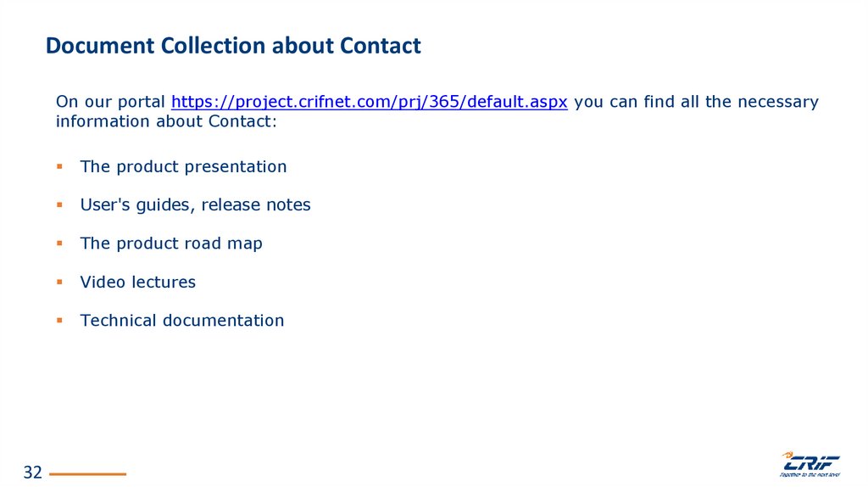
Task: Click the bullet marker before product road map
Action: coord(60,243)
